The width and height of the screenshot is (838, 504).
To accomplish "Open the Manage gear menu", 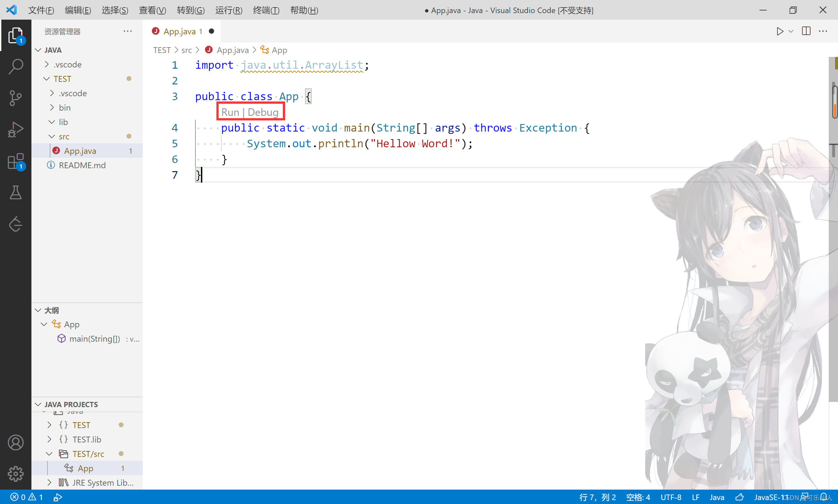I will tap(16, 474).
